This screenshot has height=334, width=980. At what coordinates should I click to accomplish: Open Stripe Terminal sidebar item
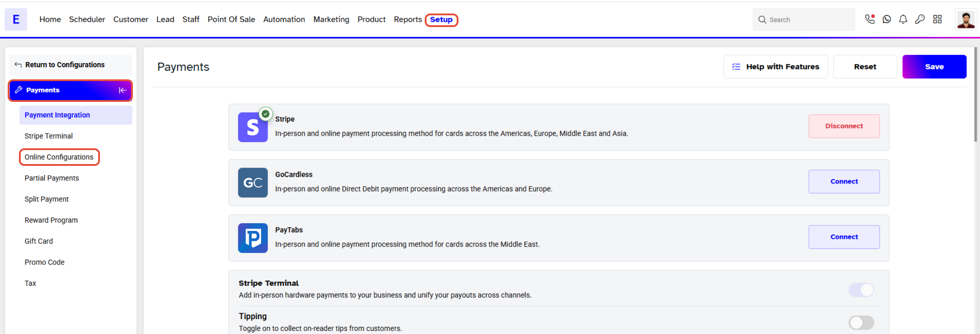tap(49, 136)
